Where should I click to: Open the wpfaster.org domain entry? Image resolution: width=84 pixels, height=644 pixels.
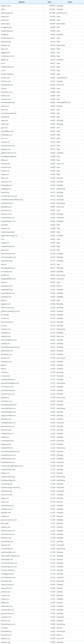pos(5,642)
